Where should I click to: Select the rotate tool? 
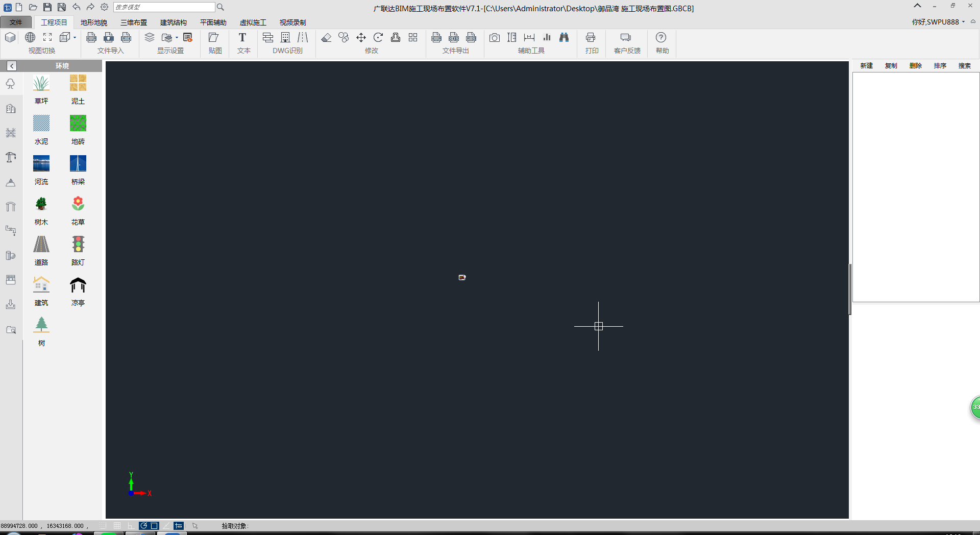378,37
